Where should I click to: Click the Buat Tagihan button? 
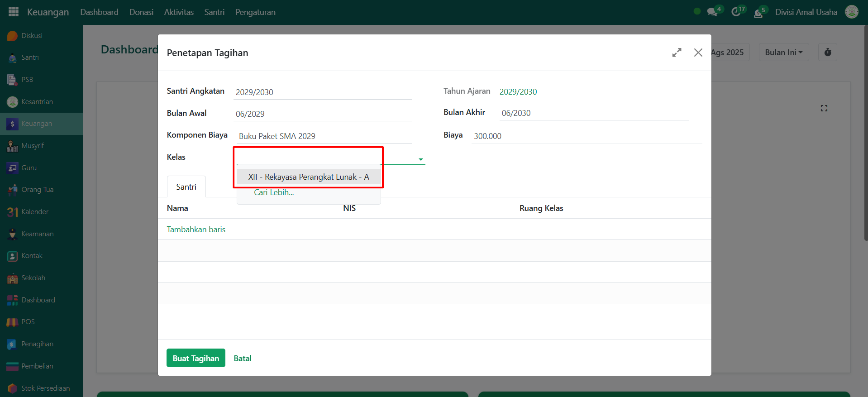(196, 358)
